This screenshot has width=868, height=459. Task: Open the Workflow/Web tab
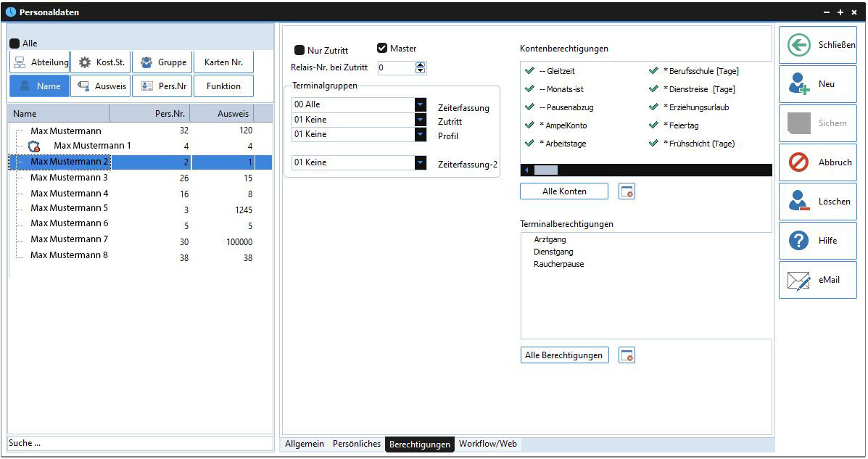(x=487, y=444)
